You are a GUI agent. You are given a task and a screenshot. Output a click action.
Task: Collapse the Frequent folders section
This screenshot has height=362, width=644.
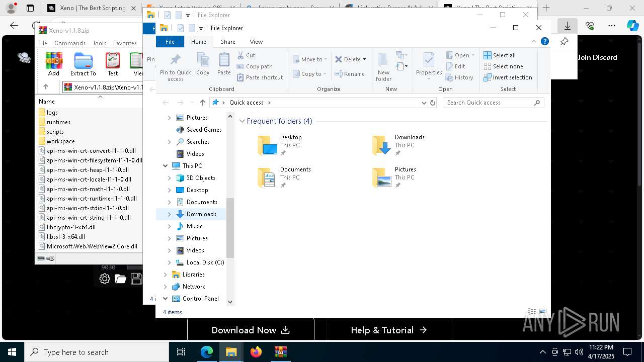[242, 121]
